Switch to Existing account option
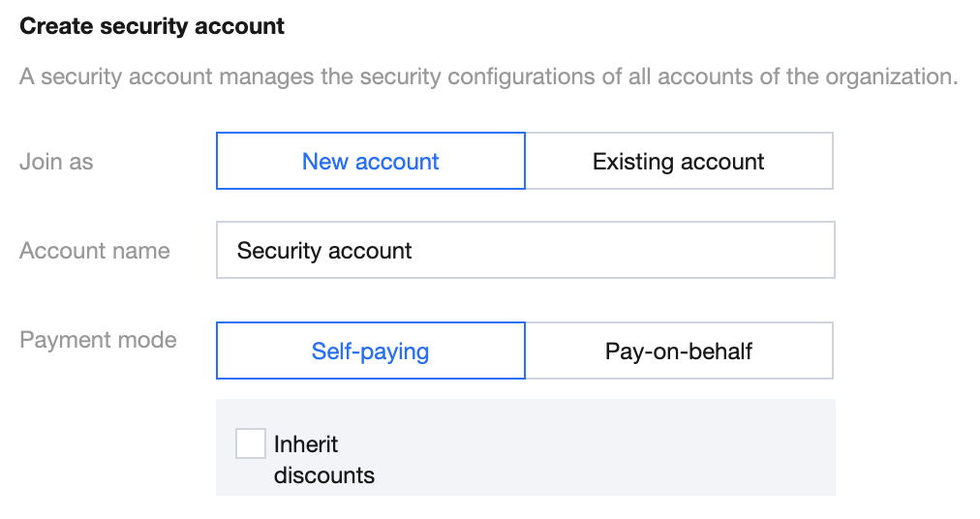The image size is (980, 519). [679, 162]
